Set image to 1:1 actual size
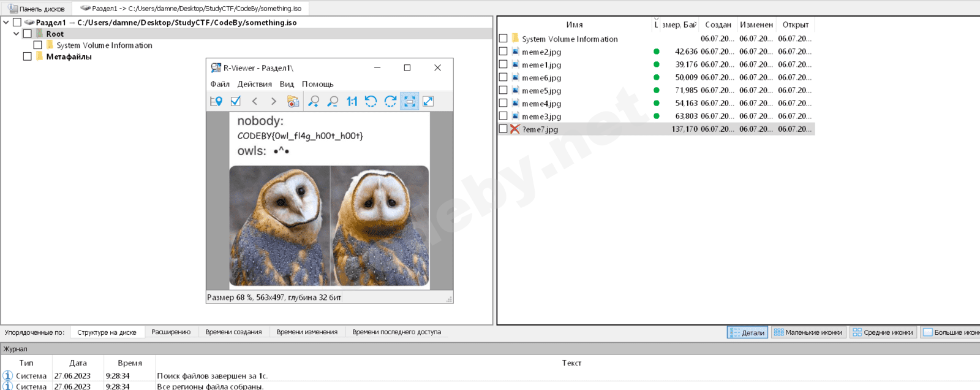The height and width of the screenshot is (390, 980). (352, 101)
